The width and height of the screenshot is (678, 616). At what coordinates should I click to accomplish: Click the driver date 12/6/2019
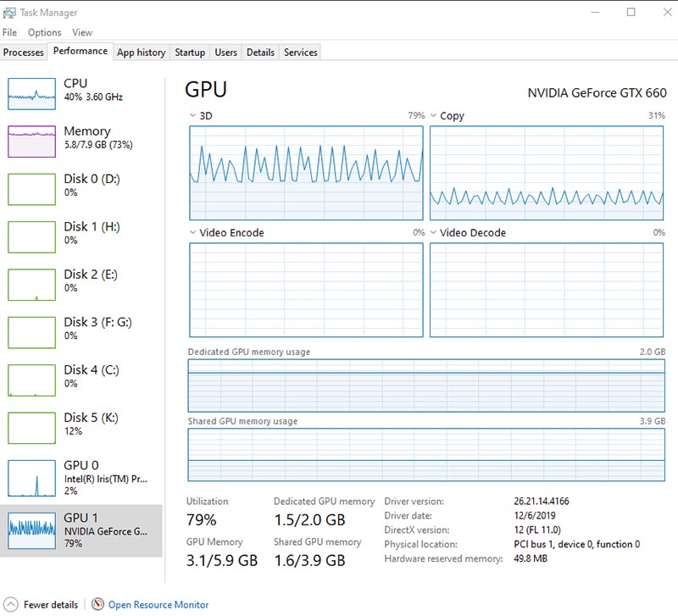point(535,515)
